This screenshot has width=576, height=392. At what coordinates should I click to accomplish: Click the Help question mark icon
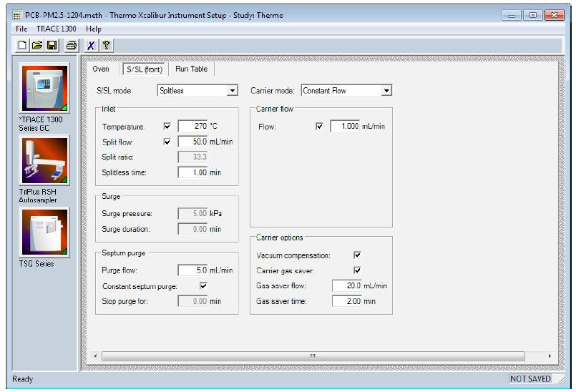point(105,45)
